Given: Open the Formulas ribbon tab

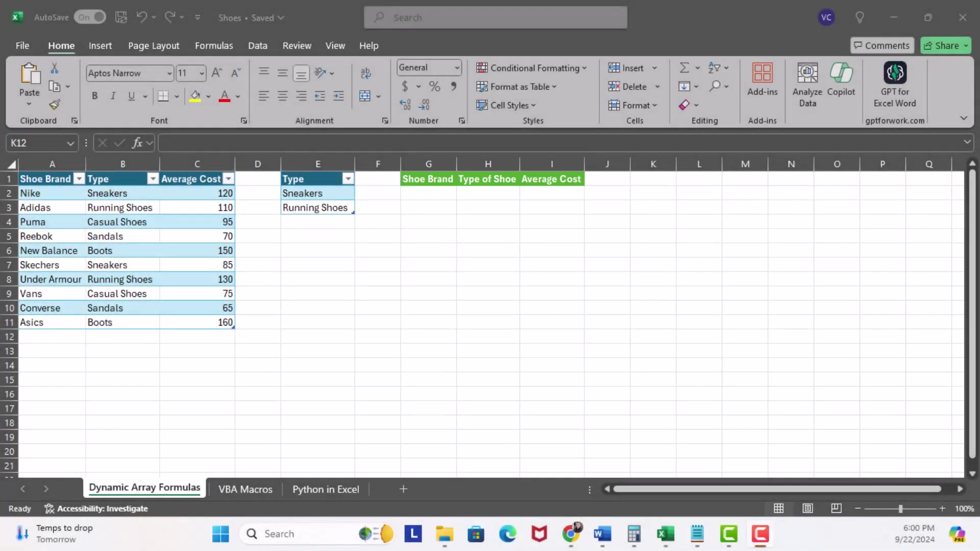Looking at the screenshot, I should click(x=214, y=45).
